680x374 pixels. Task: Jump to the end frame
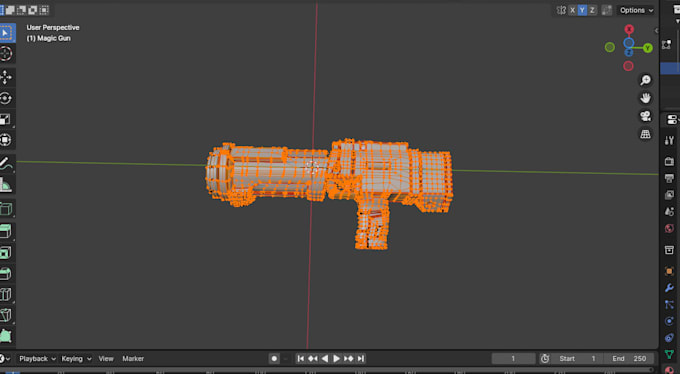coord(360,358)
